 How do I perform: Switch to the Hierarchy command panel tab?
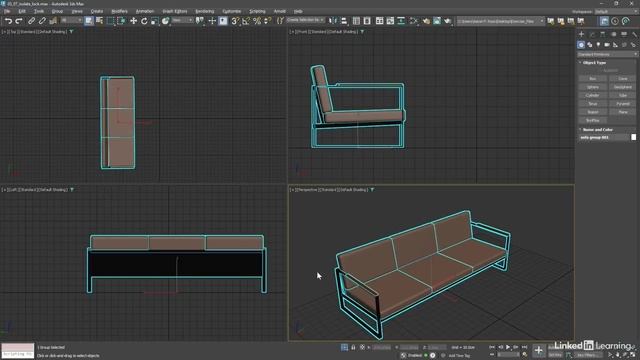602,34
